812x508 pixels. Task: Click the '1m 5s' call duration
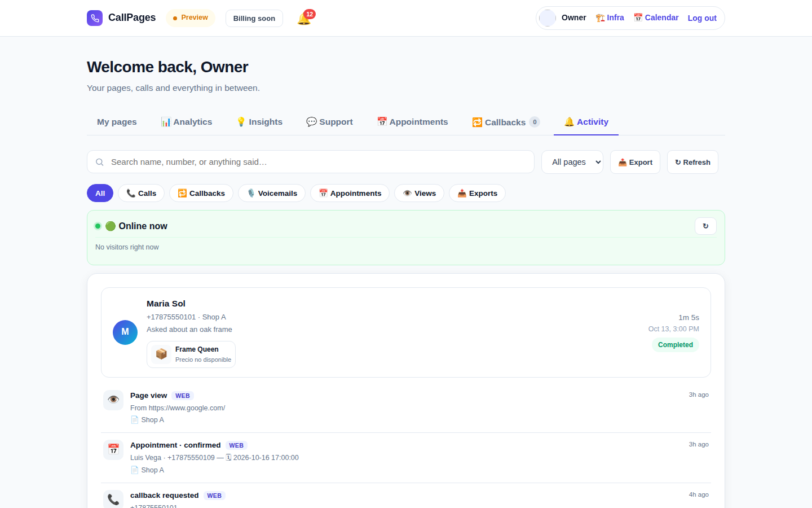tap(689, 318)
